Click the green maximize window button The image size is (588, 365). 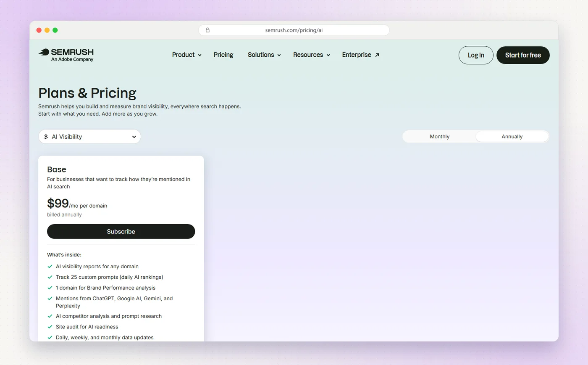pyautogui.click(x=55, y=30)
